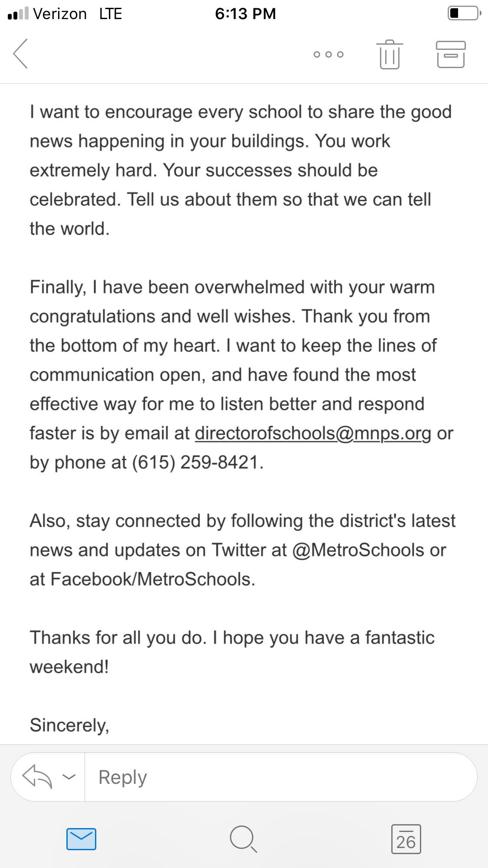The image size is (488, 868).
Task: Tap the Verizon signal strength bars
Action: tap(18, 14)
